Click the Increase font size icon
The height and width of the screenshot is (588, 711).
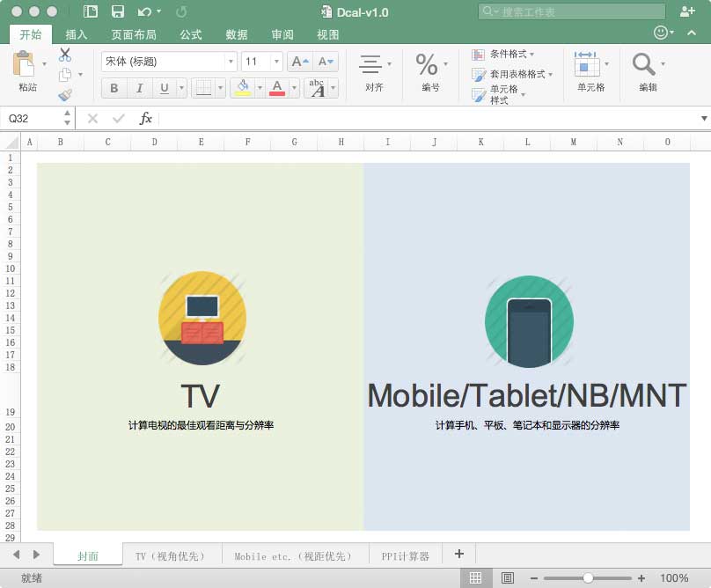tap(299, 62)
